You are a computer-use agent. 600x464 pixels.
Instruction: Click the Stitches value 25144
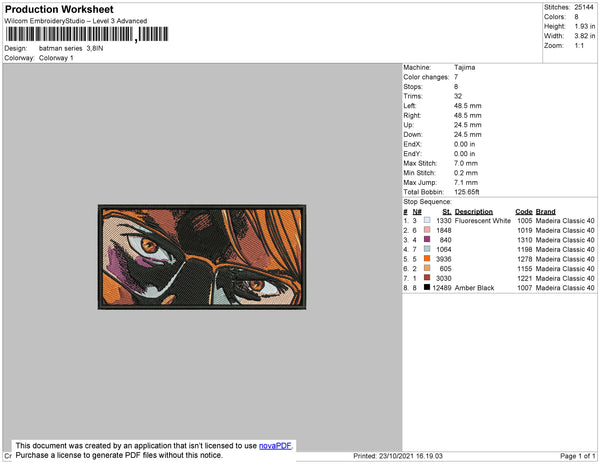tap(584, 7)
